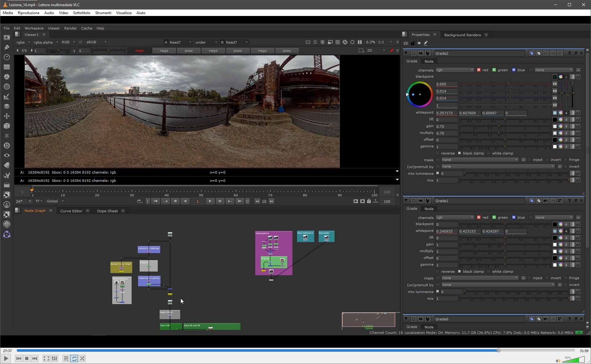Select the posx view button

(238, 51)
